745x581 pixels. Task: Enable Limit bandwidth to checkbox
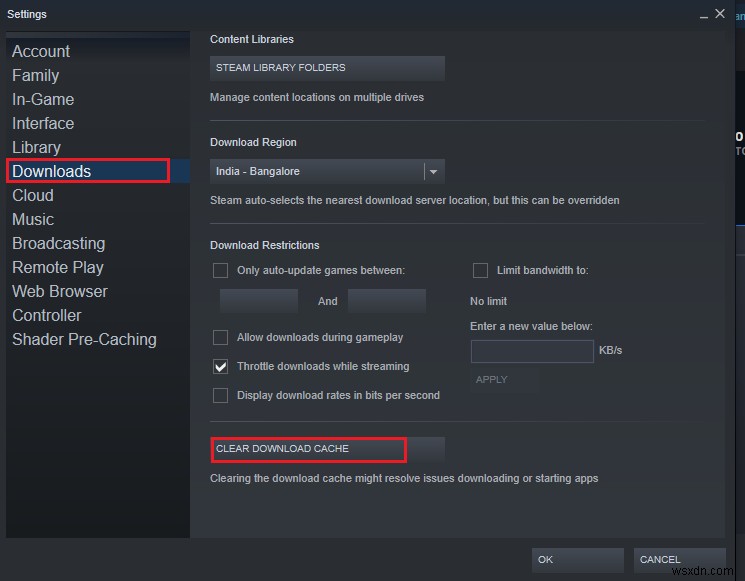[480, 270]
